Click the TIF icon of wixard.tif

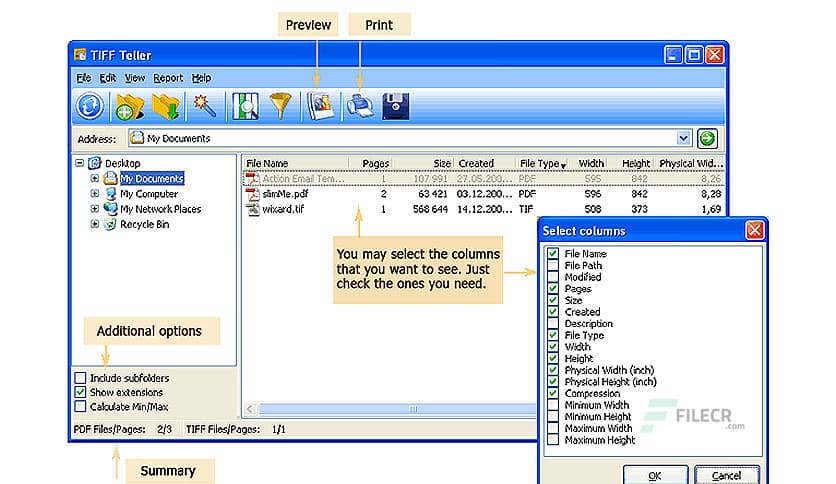tap(252, 209)
